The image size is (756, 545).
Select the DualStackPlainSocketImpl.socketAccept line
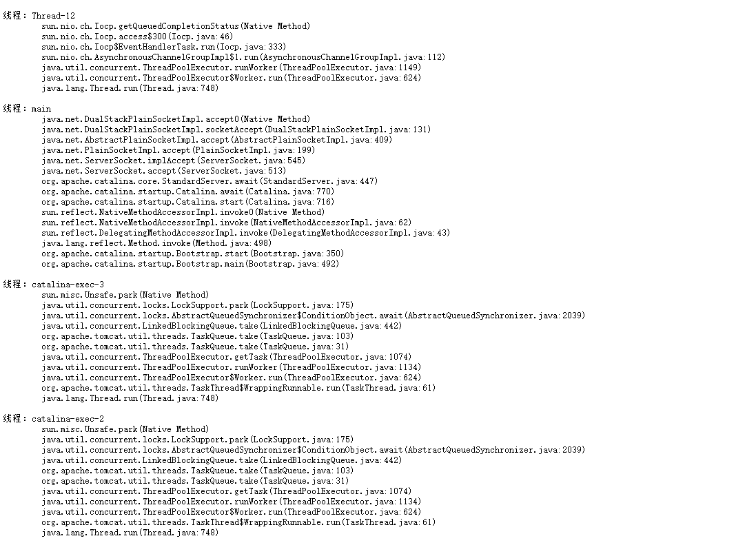(236, 129)
